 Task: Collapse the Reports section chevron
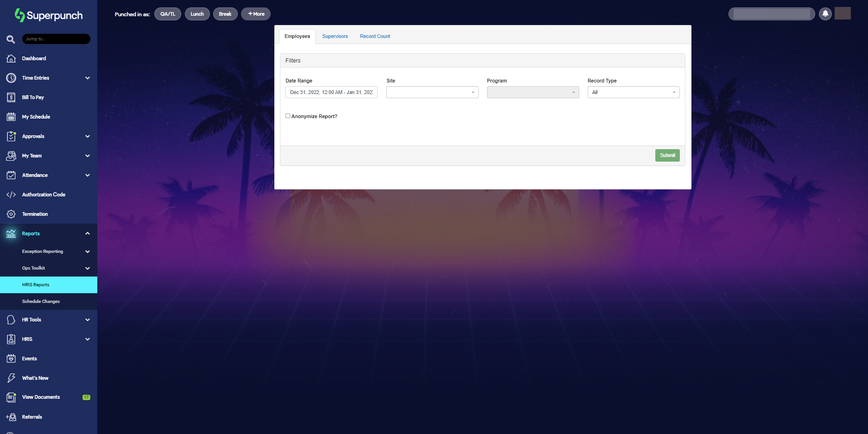[x=88, y=233]
